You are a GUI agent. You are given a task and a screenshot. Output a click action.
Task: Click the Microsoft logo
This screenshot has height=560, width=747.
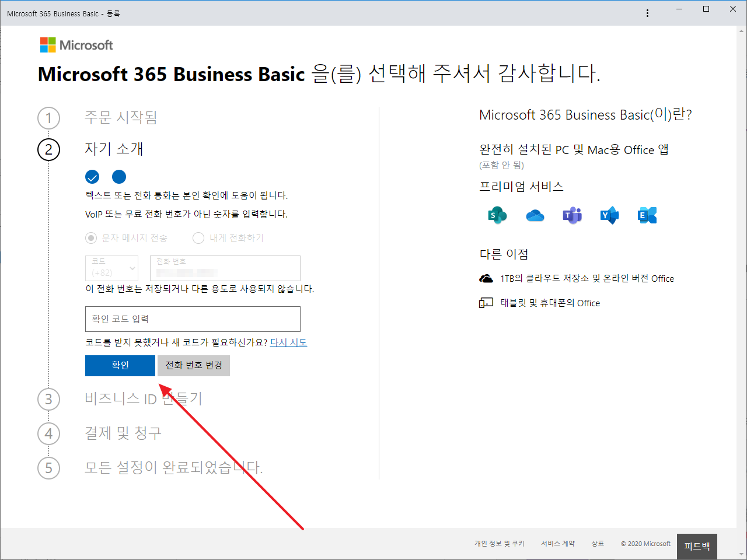(x=76, y=45)
